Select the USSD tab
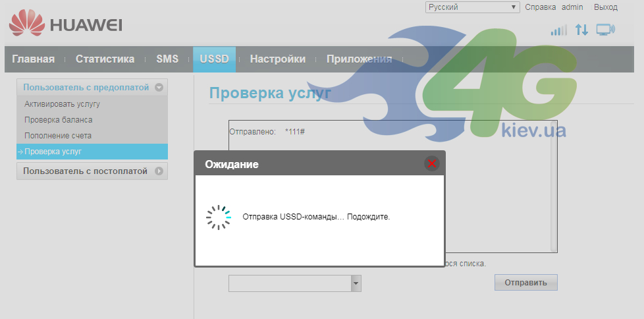 tap(214, 59)
